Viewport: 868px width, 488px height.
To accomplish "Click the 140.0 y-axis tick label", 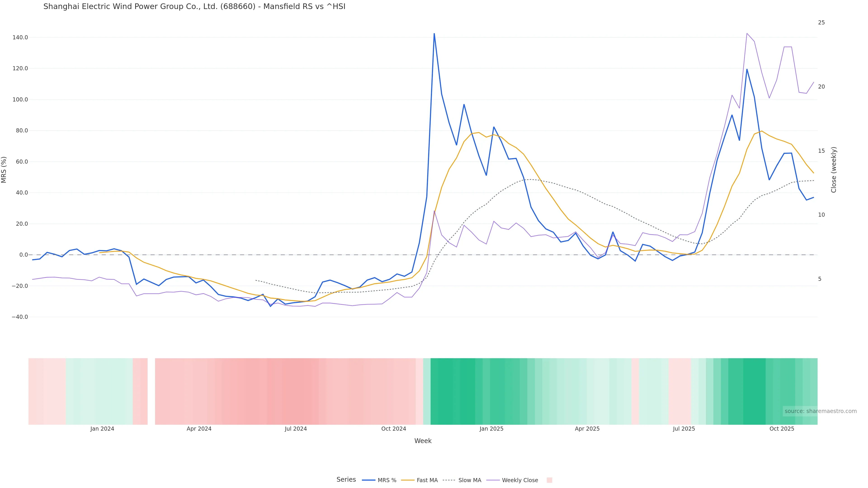I will [x=20, y=37].
